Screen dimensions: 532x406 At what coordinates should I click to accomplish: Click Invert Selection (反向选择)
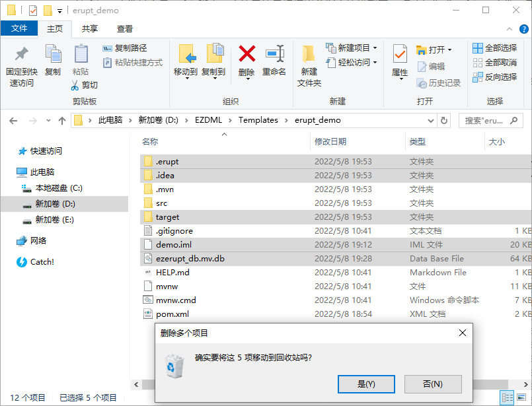coord(495,77)
